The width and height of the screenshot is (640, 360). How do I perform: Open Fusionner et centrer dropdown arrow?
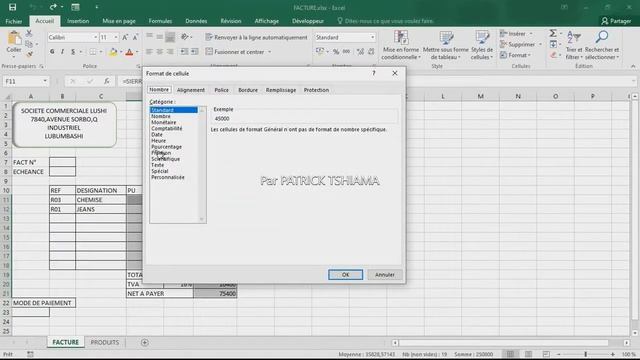pos(269,52)
